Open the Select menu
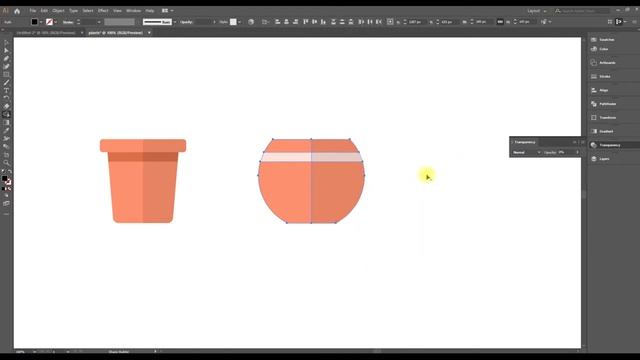 coord(88,11)
